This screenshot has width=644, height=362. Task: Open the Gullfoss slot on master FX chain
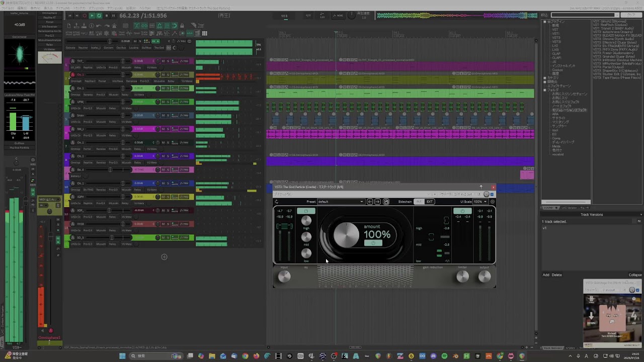coord(146,47)
